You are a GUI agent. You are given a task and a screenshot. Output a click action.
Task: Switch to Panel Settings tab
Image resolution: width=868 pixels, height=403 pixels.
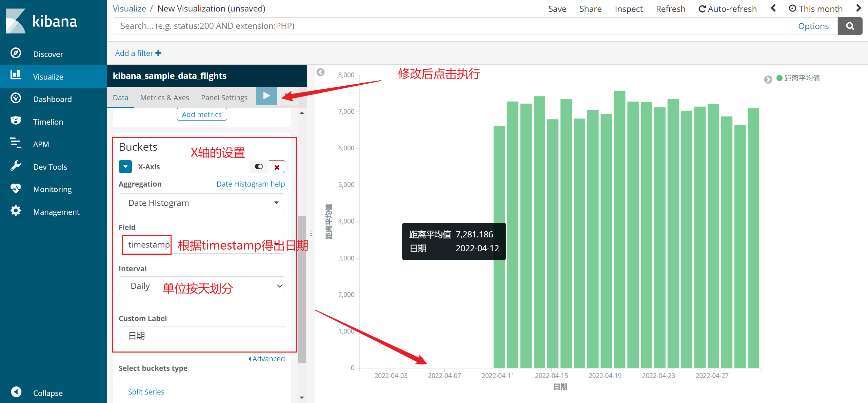click(224, 98)
